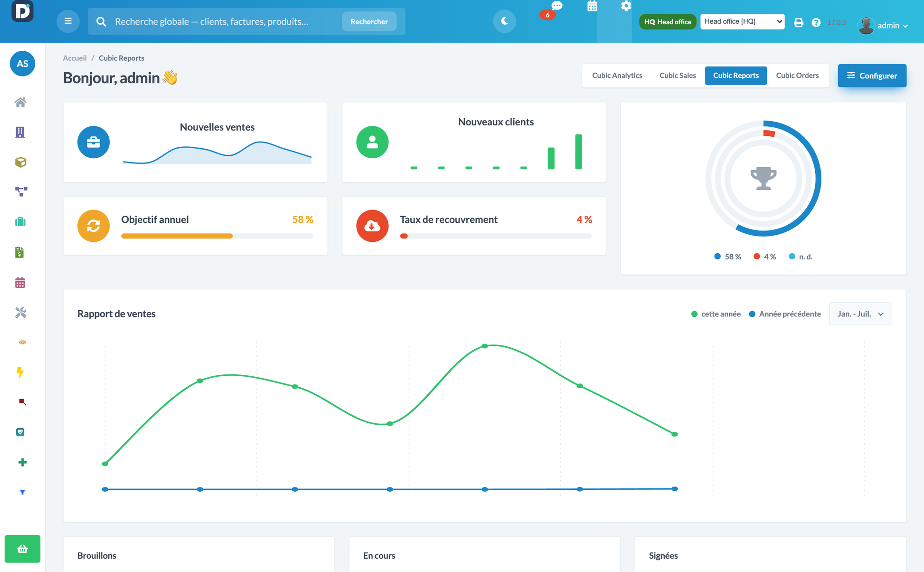
Task: Open Agenda calendar icon in sidebar
Action: [x=20, y=283]
